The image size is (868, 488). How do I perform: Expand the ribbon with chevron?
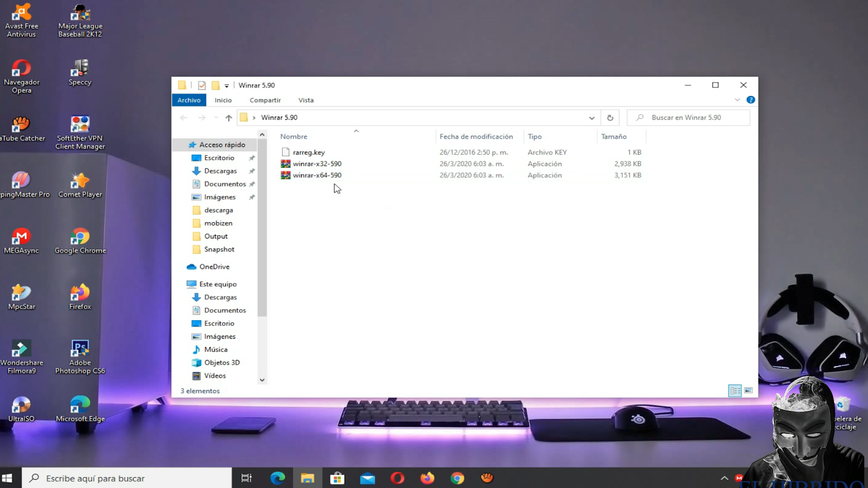tap(737, 100)
